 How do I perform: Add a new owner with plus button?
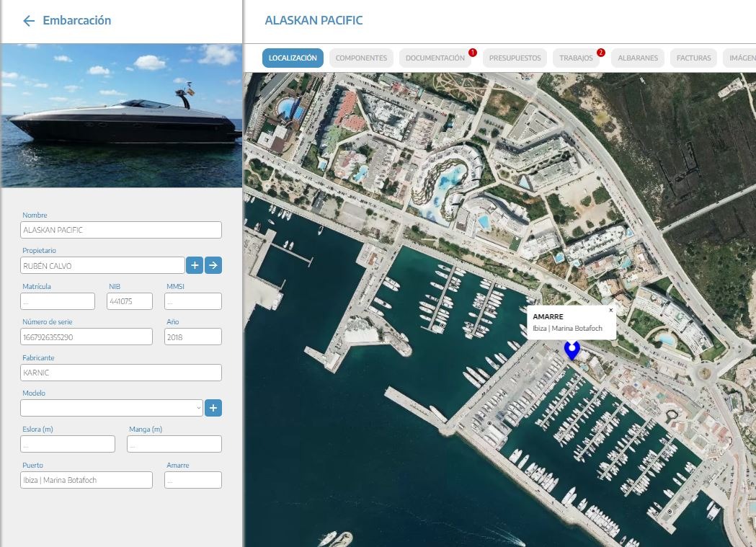(x=195, y=265)
